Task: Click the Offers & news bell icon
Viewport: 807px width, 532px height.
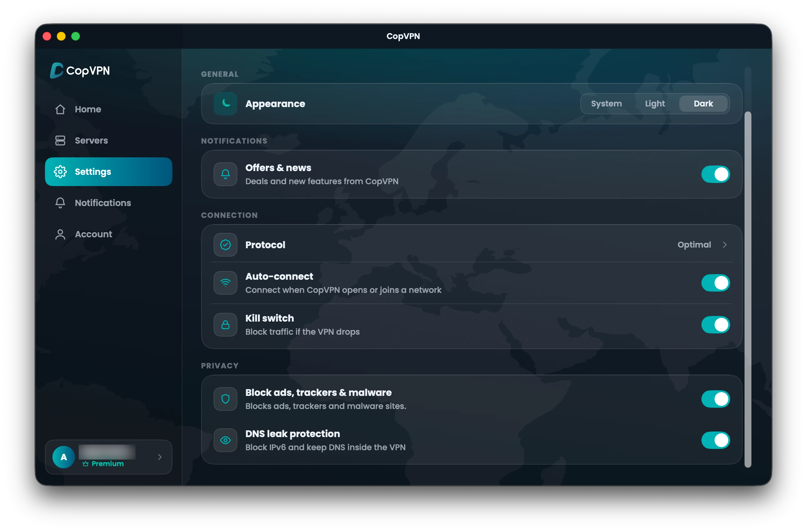Action: pyautogui.click(x=225, y=174)
